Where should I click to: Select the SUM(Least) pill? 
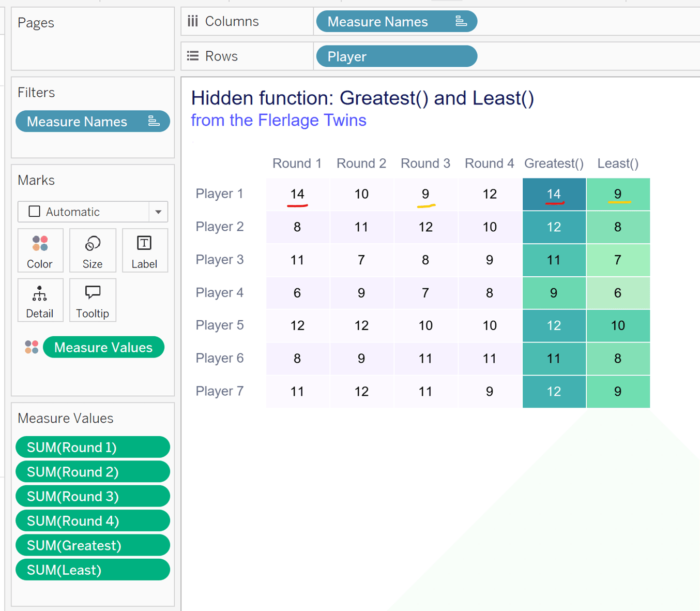click(93, 570)
